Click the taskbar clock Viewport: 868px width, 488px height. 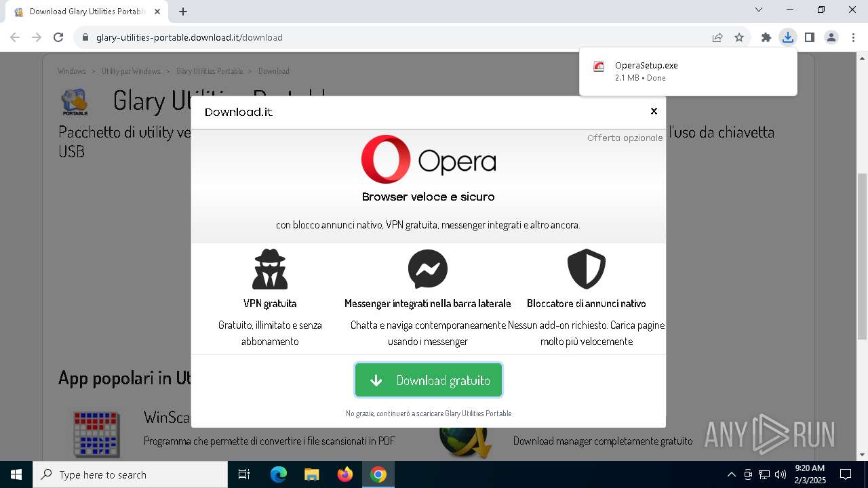coord(810,474)
